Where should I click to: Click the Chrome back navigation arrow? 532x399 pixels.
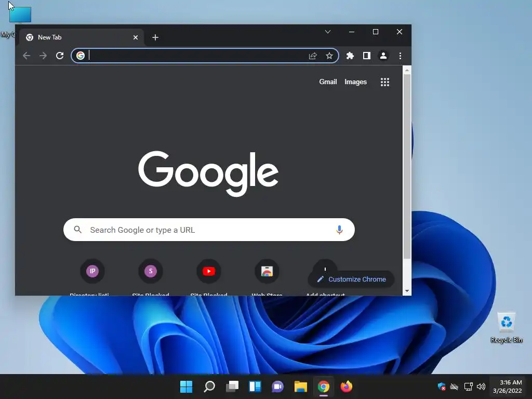pyautogui.click(x=26, y=56)
